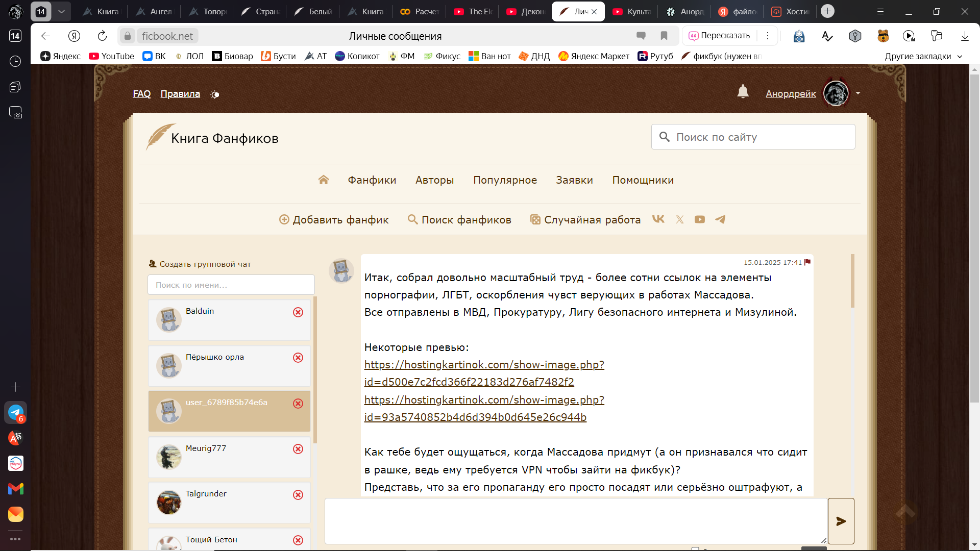Click the messages panel scrollbar thumb
The width and height of the screenshot is (980, 551).
[852, 282]
